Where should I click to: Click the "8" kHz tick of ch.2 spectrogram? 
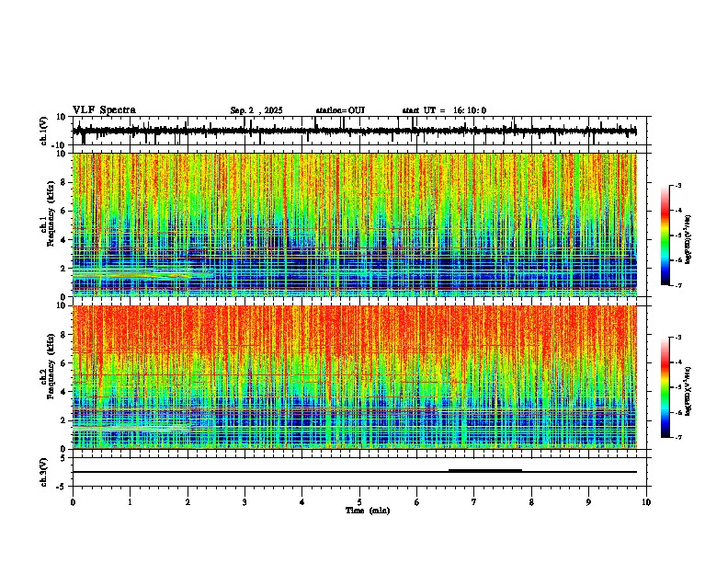click(x=64, y=335)
